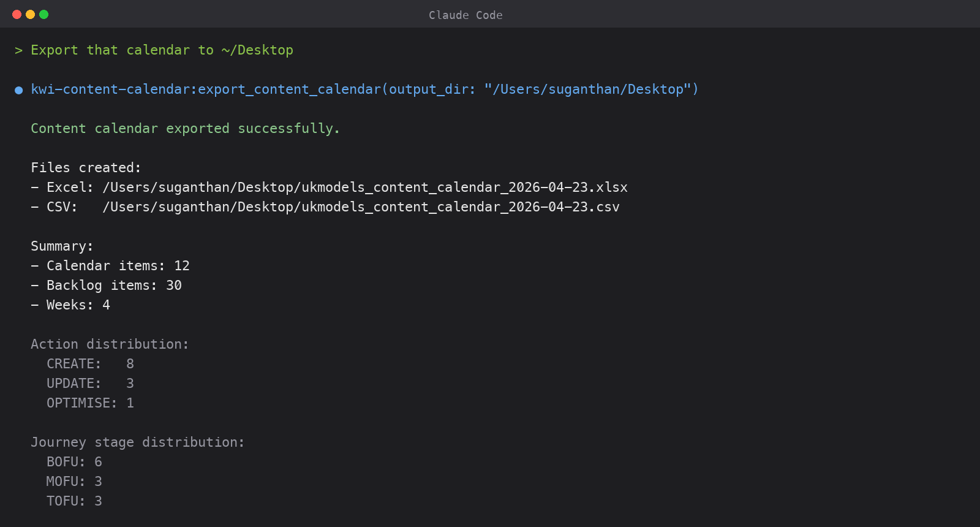
Task: Click the export_content_calendar tool call line
Action: point(364,89)
